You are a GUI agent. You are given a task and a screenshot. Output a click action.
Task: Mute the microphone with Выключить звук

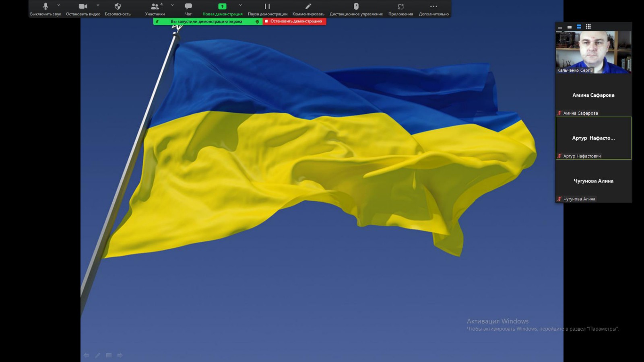pos(45,9)
